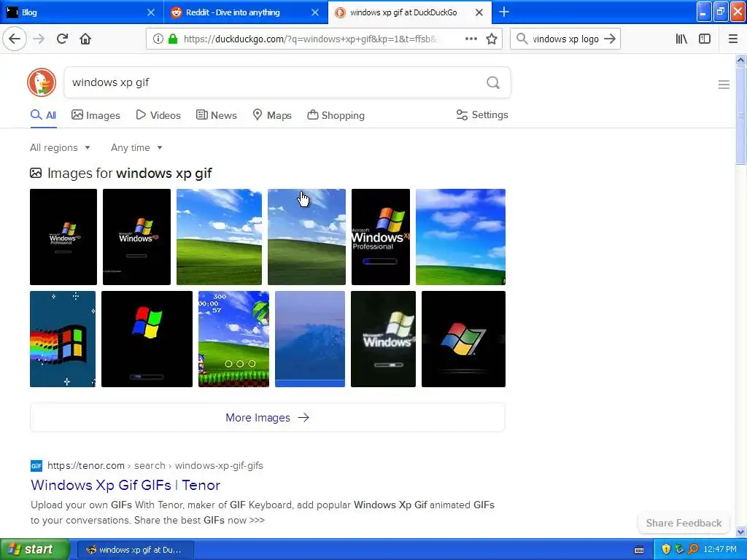Image resolution: width=747 pixels, height=560 pixels.
Task: Close the Reddit tab
Action: point(315,12)
